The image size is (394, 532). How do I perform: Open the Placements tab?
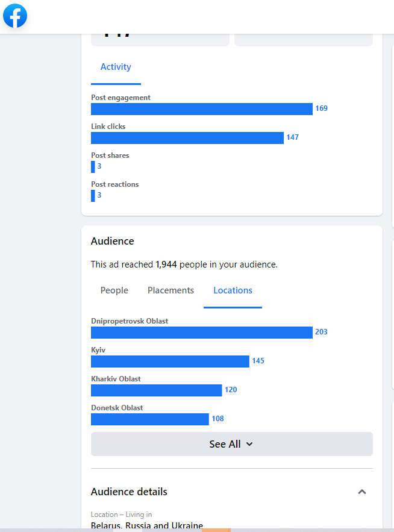tap(170, 290)
